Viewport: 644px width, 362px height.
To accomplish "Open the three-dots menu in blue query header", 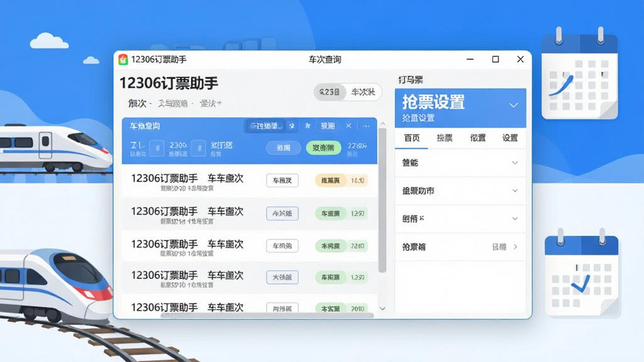I will tap(366, 126).
